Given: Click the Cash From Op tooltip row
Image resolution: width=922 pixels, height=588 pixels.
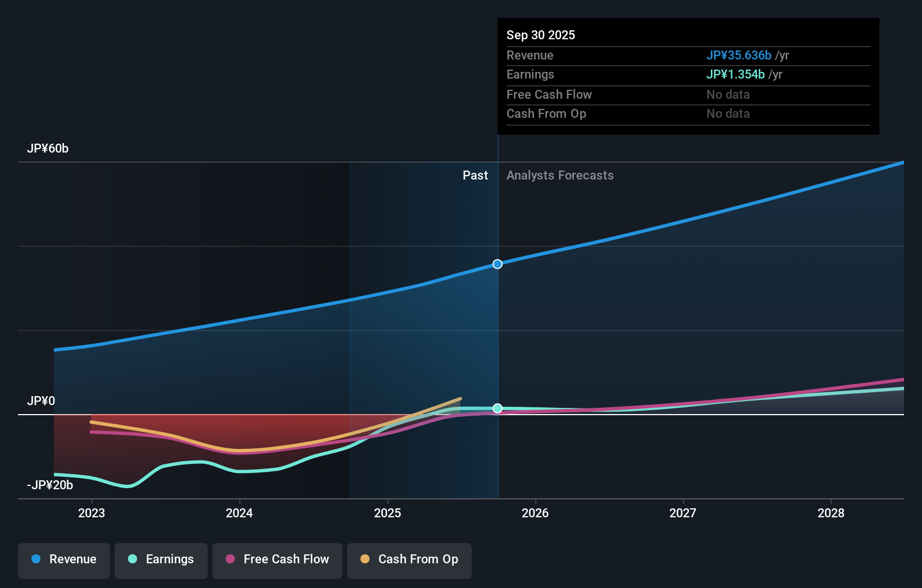Looking at the screenshot, I should click(x=546, y=113).
